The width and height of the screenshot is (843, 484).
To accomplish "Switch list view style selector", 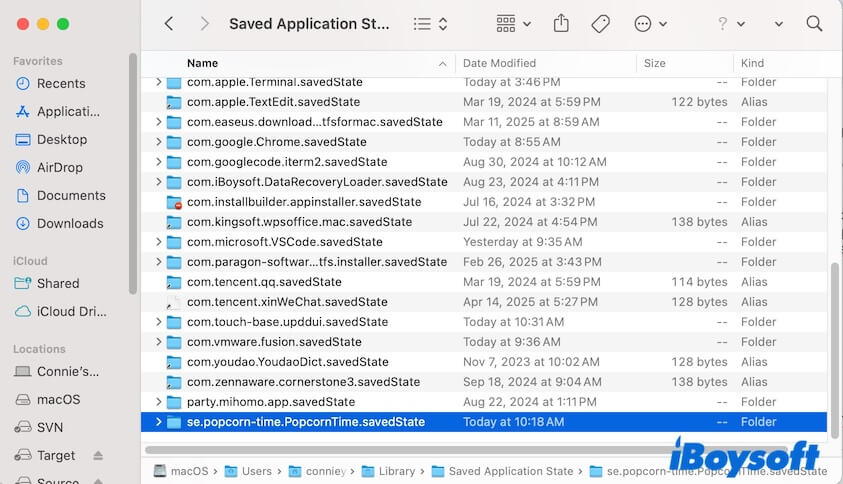I will point(430,23).
